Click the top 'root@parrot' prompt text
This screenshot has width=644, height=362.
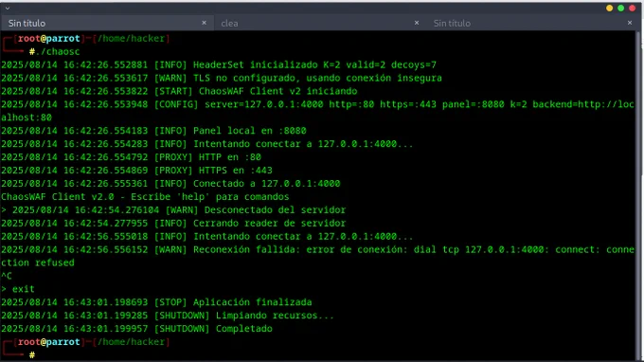[x=49, y=38]
